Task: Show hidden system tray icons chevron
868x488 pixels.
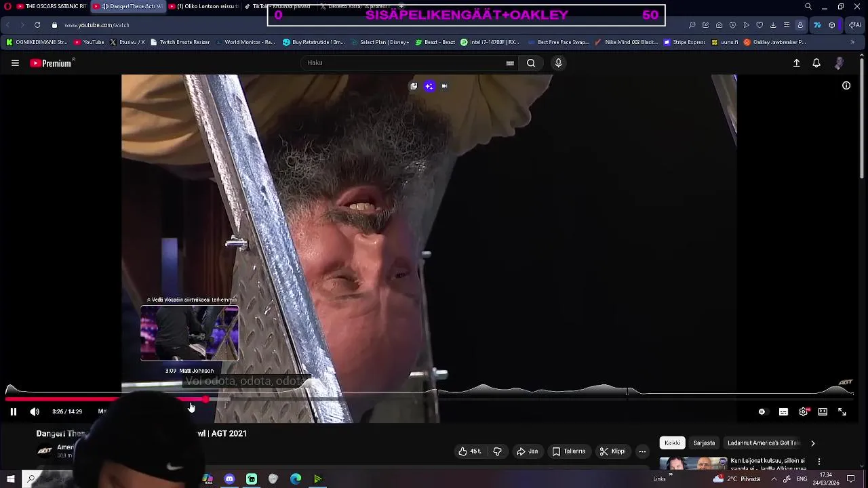Action: click(774, 479)
